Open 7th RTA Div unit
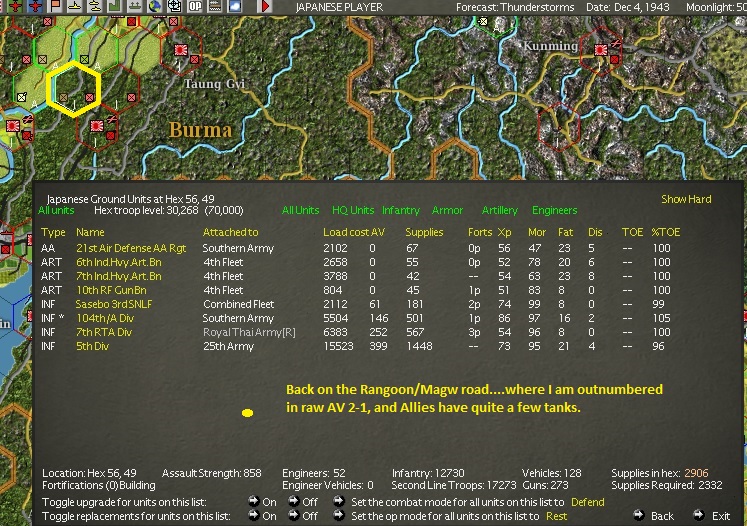This screenshot has width=747, height=526. (104, 332)
